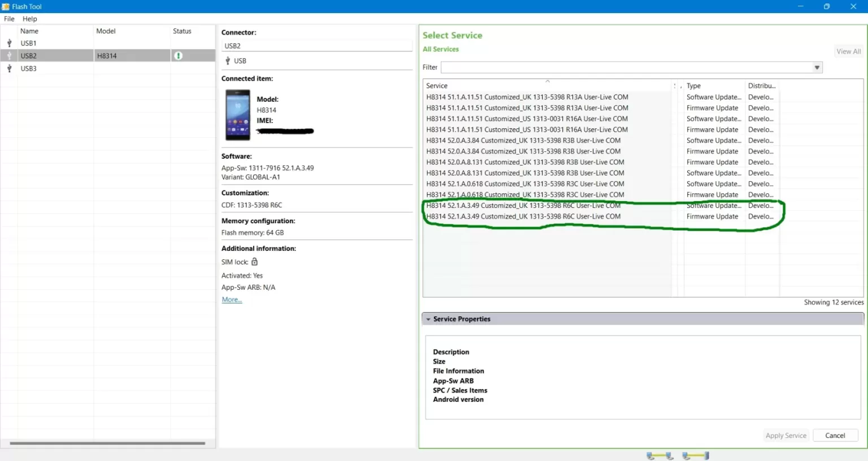Screen dimensions: 868x461
Task: Click the App-Sw 1311-7916 52.1.A.3.49 text
Action: (x=267, y=168)
